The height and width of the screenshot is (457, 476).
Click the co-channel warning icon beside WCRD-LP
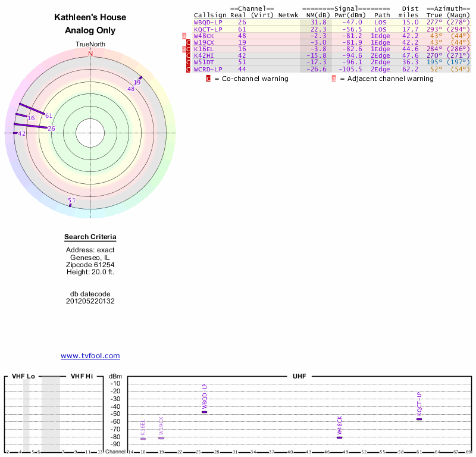pos(189,69)
